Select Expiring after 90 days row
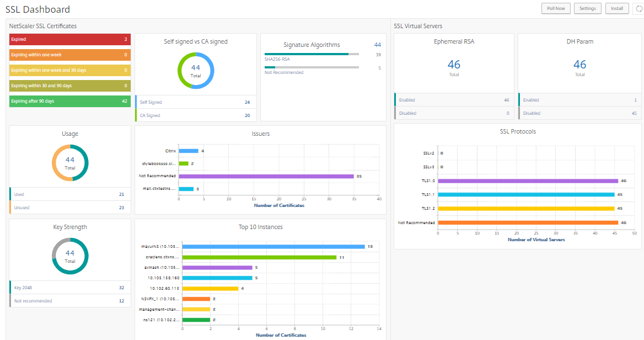 tap(70, 101)
